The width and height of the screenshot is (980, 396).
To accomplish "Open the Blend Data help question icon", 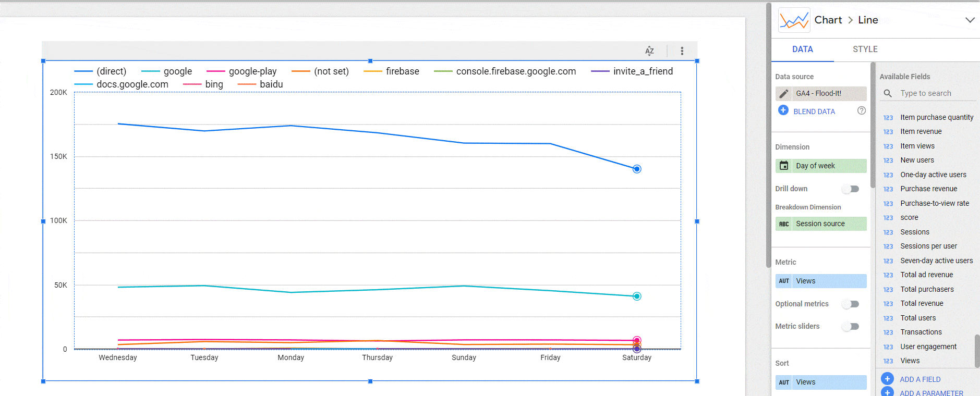I will 862,110.
